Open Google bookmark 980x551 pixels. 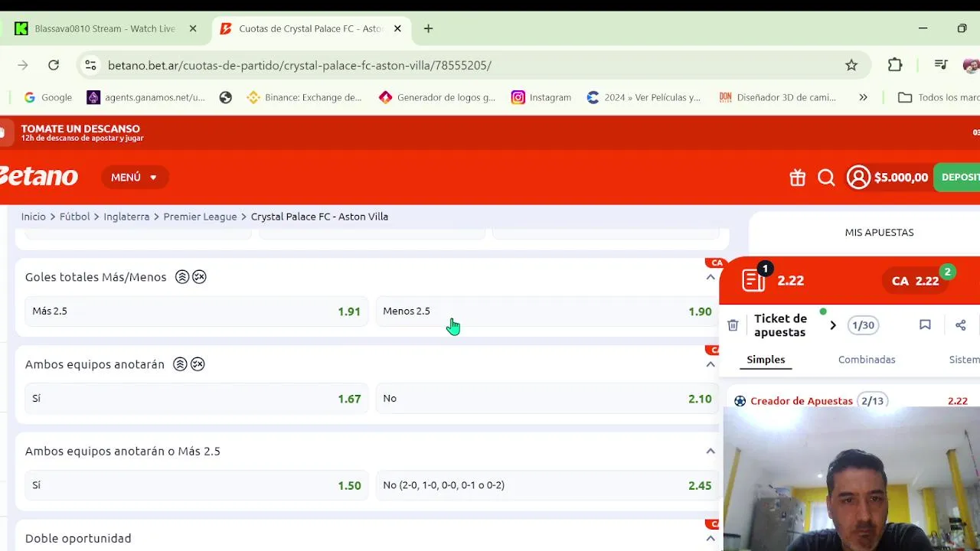click(47, 97)
